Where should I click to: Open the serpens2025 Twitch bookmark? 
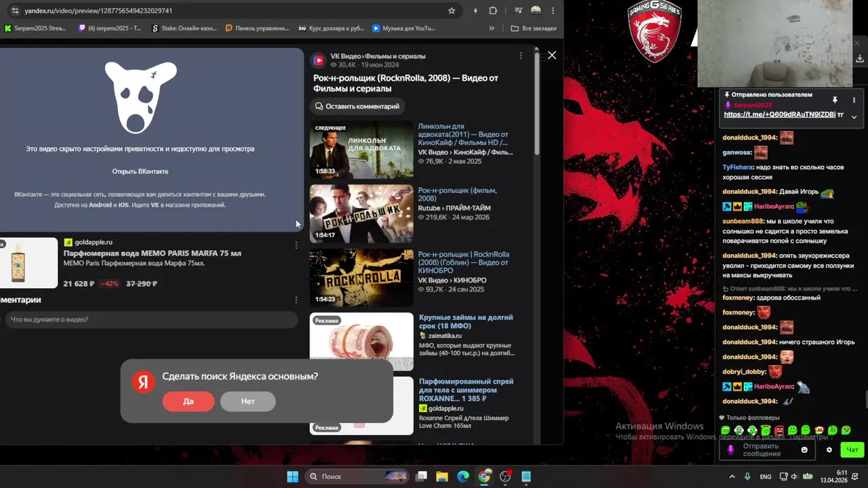coord(110,28)
